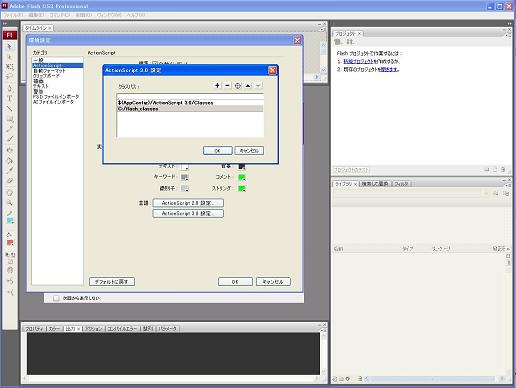Image resolution: width=516 pixels, height=388 pixels.
Task: Open the コメント green color swatch
Action: click(x=242, y=177)
